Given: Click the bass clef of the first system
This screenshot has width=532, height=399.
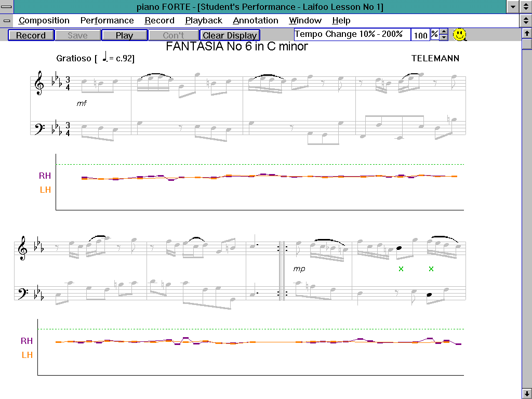Looking at the screenshot, I should (x=39, y=129).
